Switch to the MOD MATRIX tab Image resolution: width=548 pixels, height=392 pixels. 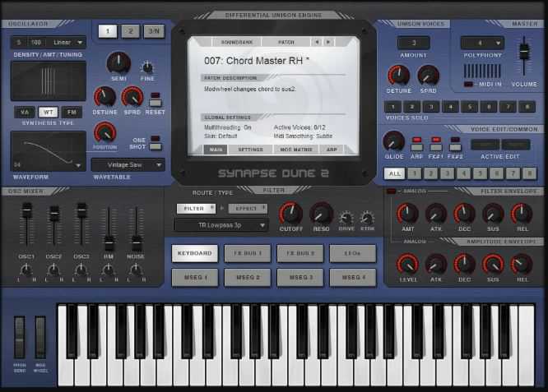click(296, 150)
